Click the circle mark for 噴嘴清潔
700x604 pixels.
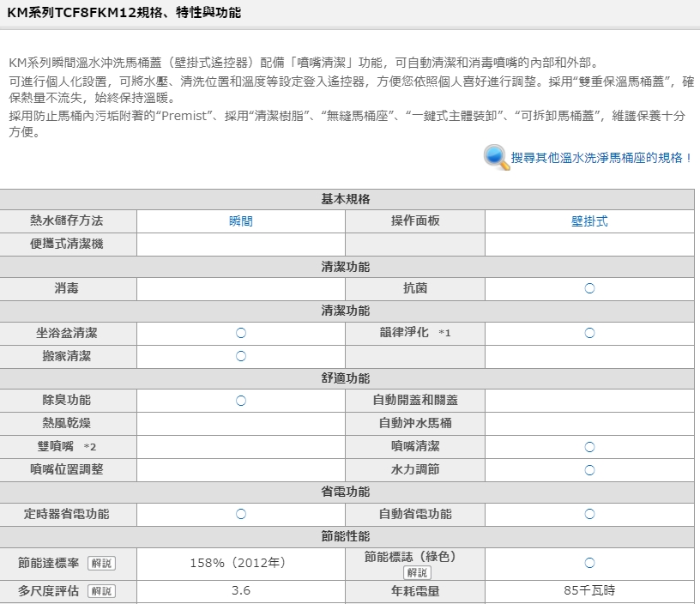589,447
